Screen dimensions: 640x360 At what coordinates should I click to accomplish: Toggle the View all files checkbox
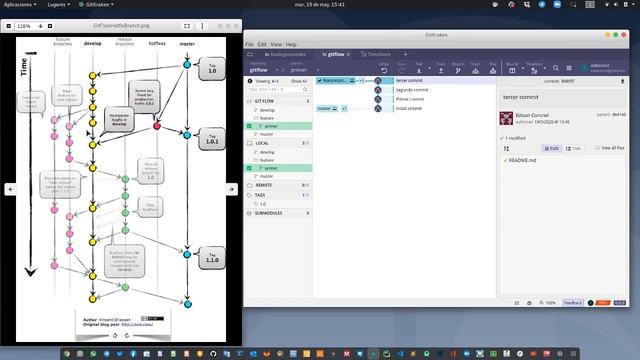coord(598,148)
